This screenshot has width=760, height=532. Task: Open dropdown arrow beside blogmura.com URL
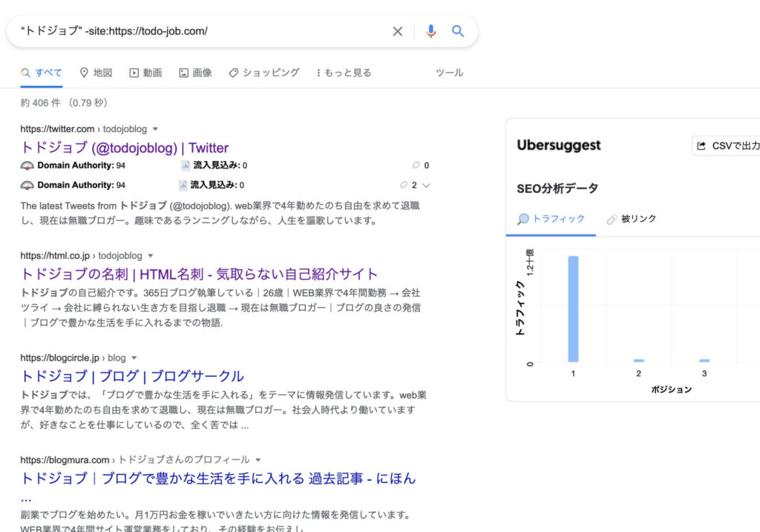tap(258, 460)
